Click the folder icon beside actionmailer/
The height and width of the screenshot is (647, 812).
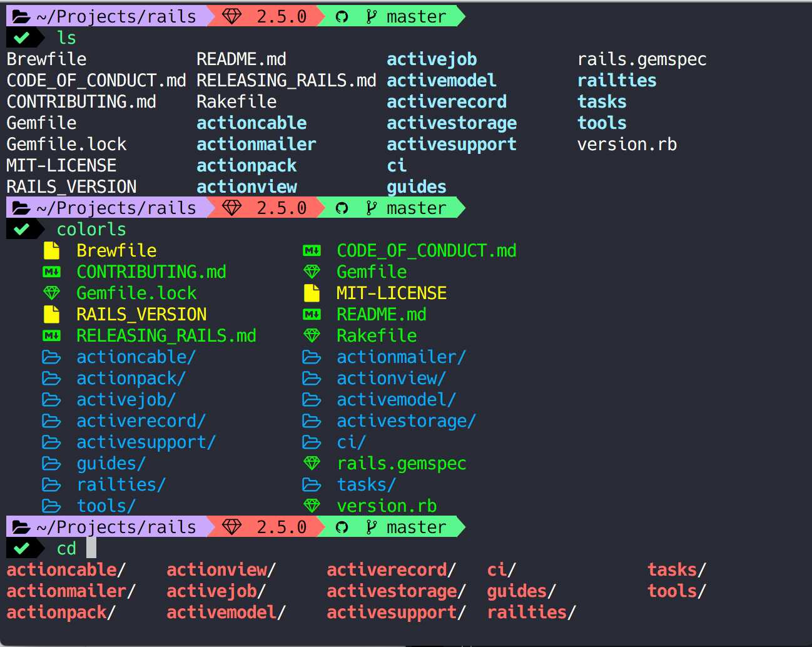[x=312, y=357]
